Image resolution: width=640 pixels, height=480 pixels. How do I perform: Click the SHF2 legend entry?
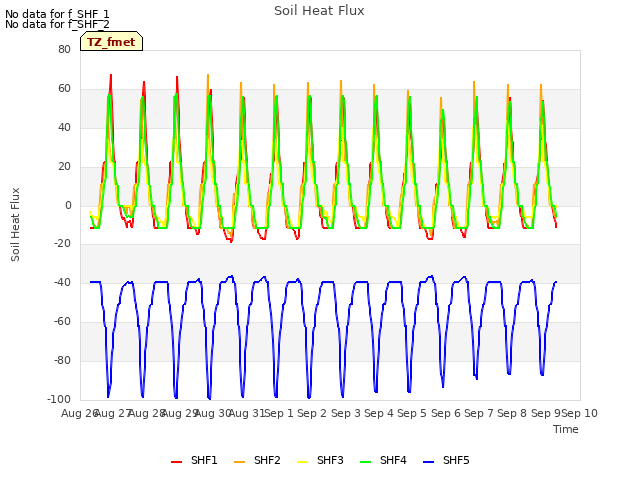click(257, 460)
